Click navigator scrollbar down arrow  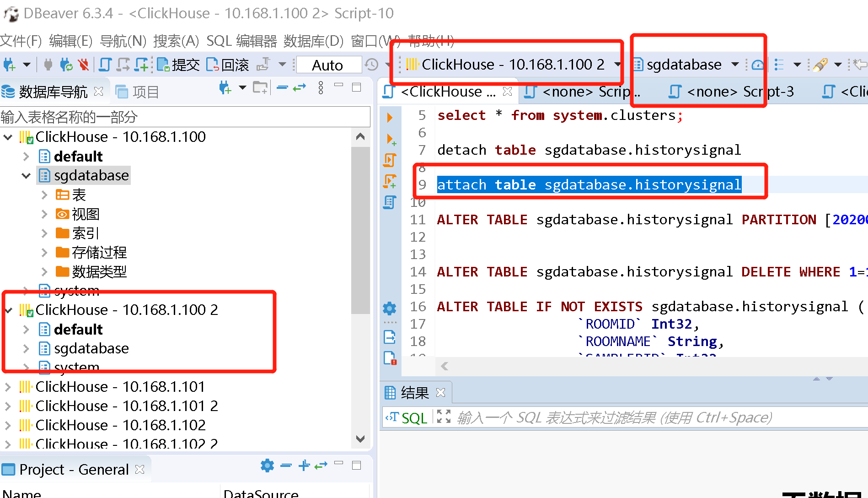[x=360, y=438]
